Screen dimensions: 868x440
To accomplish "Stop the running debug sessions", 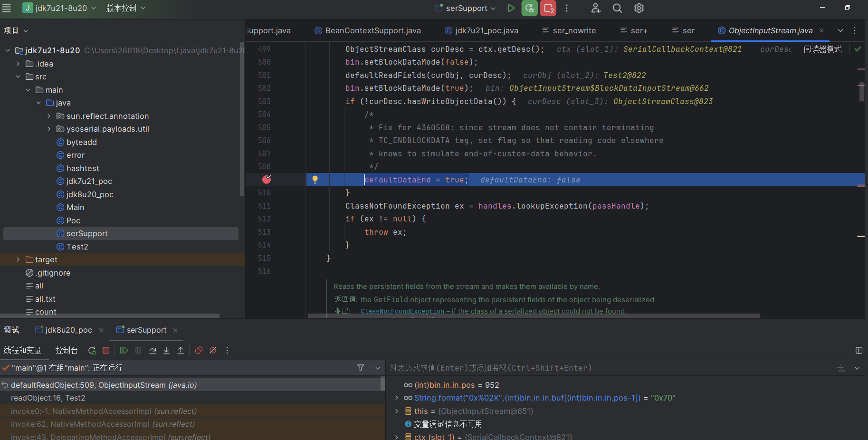I will pos(548,8).
